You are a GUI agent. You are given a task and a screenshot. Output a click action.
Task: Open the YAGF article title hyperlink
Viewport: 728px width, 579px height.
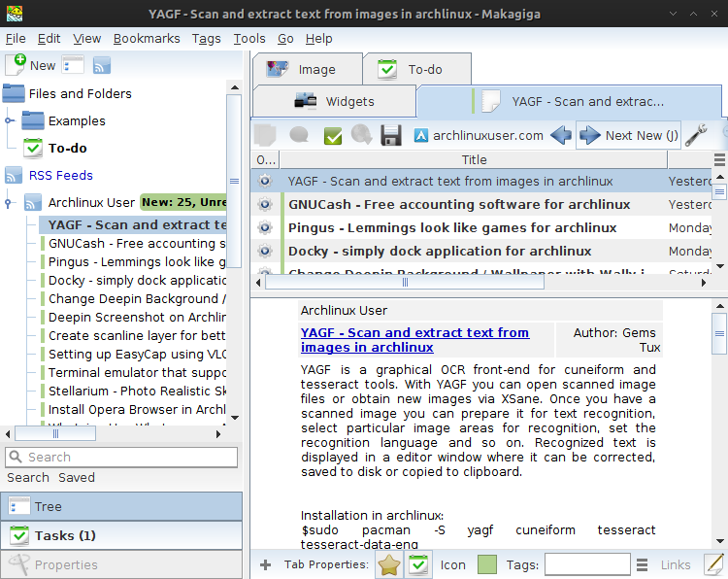pos(414,340)
